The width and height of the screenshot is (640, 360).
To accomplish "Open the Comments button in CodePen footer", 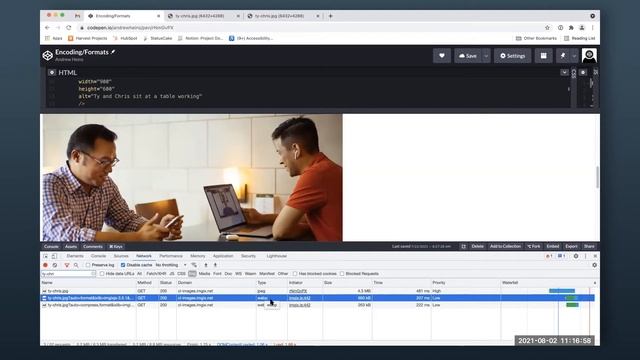I will [x=93, y=247].
